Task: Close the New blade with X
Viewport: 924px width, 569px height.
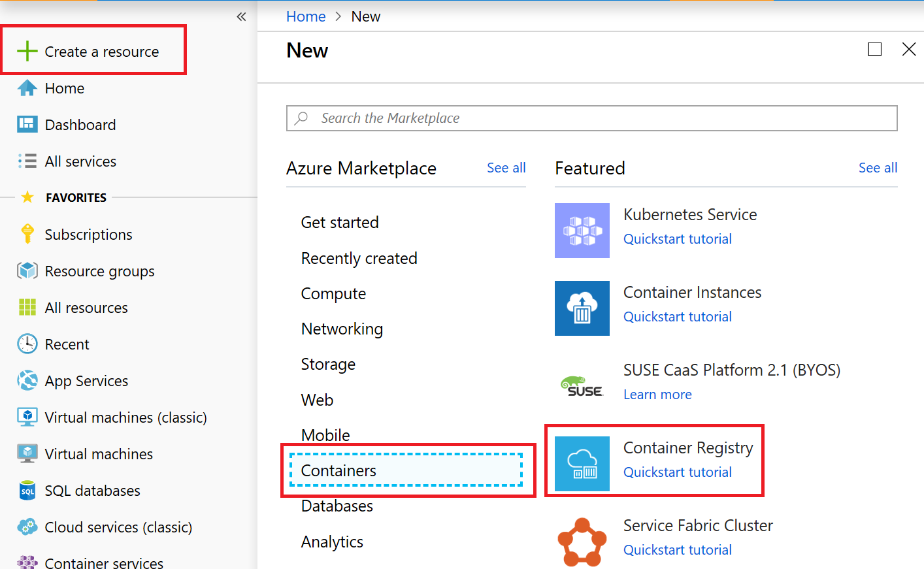Action: coord(909,49)
